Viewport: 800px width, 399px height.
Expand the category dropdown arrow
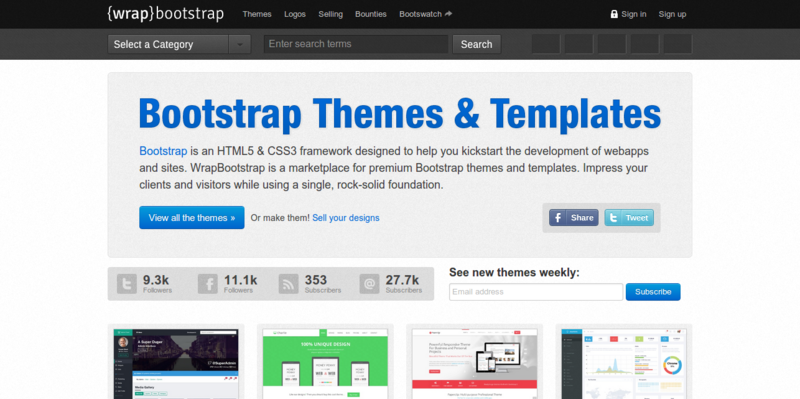(x=240, y=44)
